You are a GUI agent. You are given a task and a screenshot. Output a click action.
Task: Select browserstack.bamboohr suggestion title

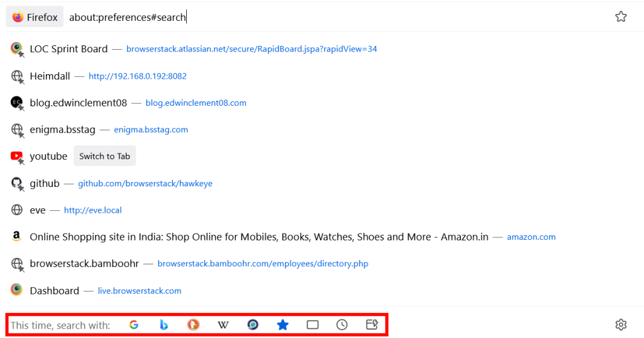coord(84,264)
